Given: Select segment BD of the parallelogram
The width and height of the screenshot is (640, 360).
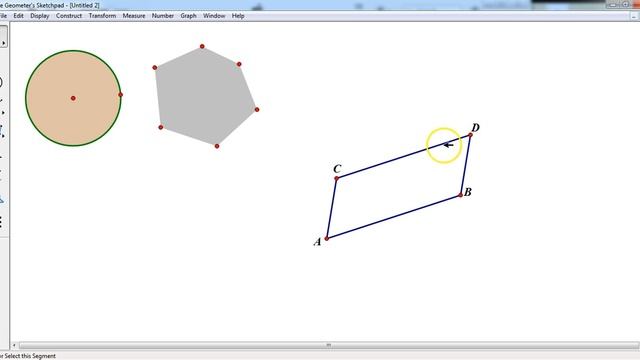Looking at the screenshot, I should pos(465,165).
